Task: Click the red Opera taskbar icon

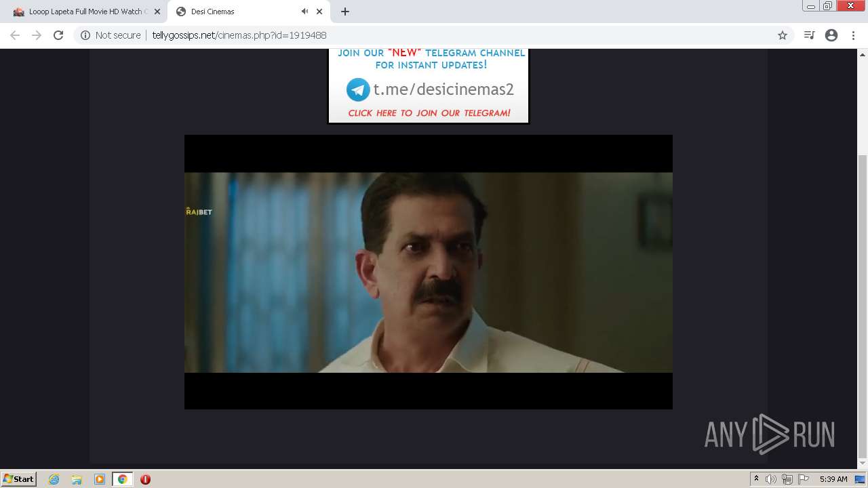Action: coord(145,479)
